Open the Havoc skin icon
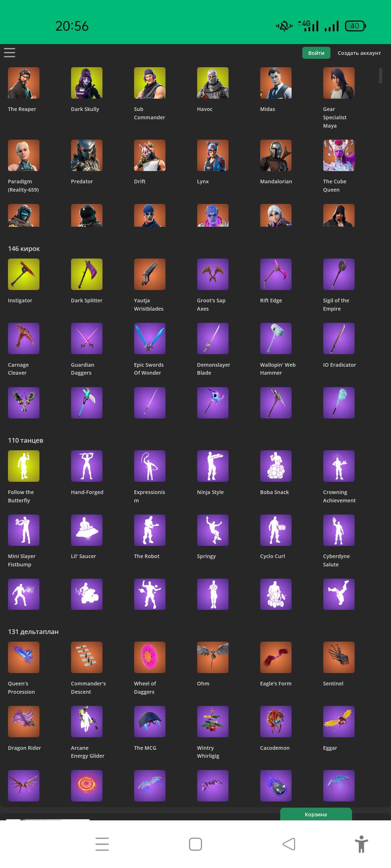391x868 pixels. point(213,83)
